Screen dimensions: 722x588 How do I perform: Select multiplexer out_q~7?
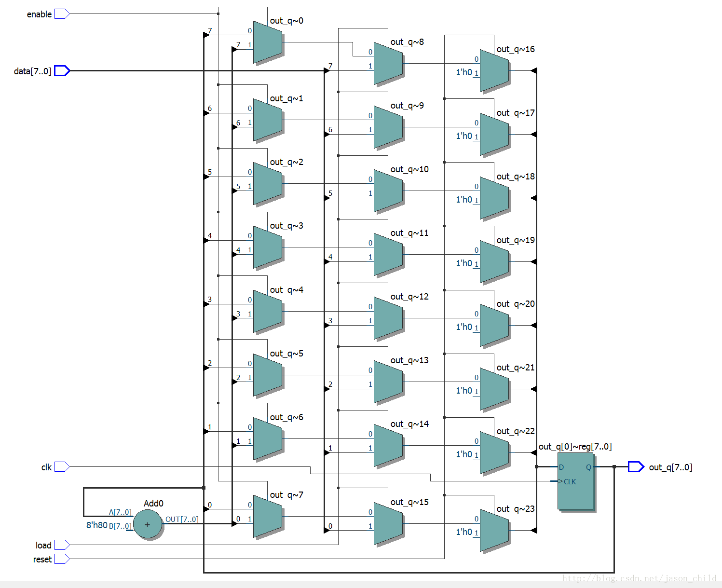point(268,516)
